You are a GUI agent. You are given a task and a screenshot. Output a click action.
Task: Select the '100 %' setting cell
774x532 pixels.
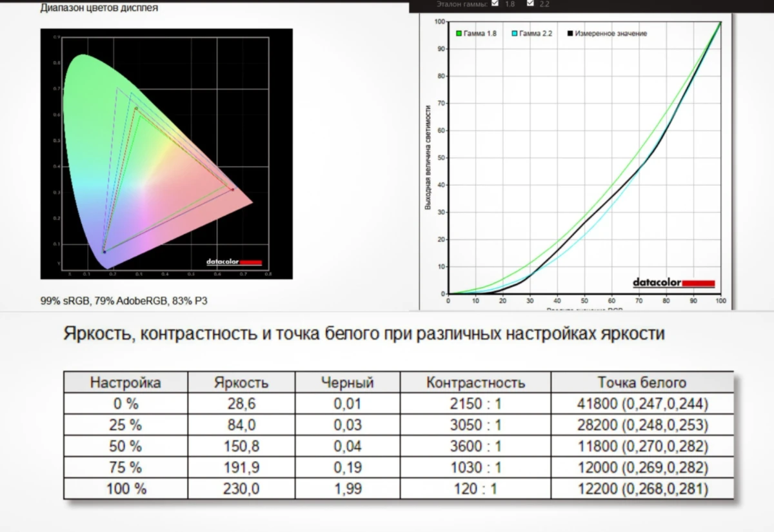(126, 488)
